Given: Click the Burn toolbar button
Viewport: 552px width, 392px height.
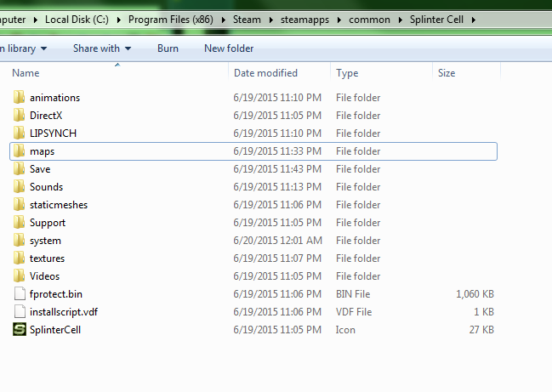Looking at the screenshot, I should click(168, 48).
